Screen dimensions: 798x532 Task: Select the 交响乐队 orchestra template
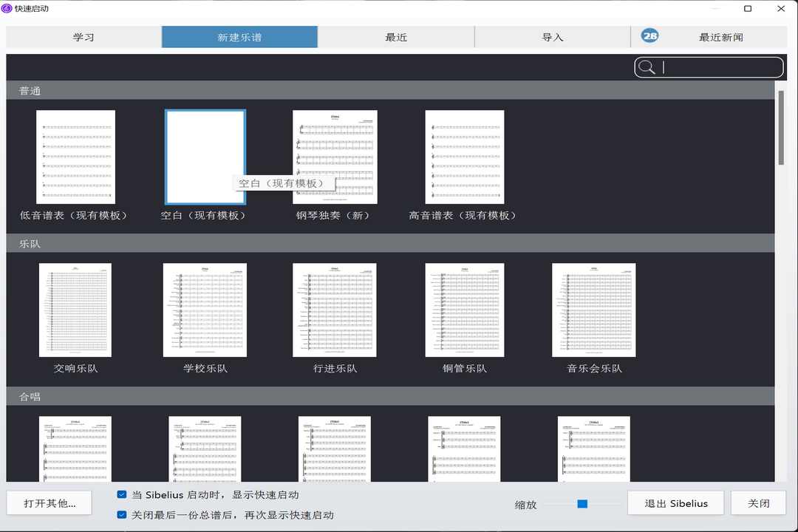coord(75,310)
